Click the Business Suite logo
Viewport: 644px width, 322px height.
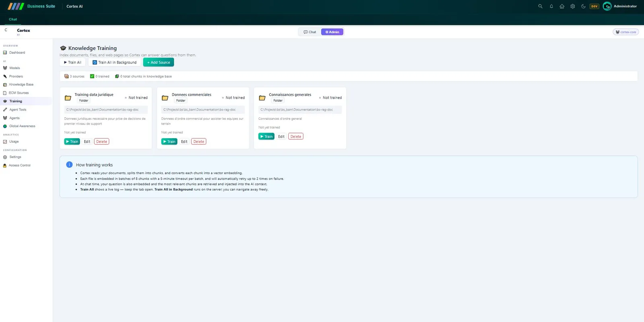pos(31,6)
